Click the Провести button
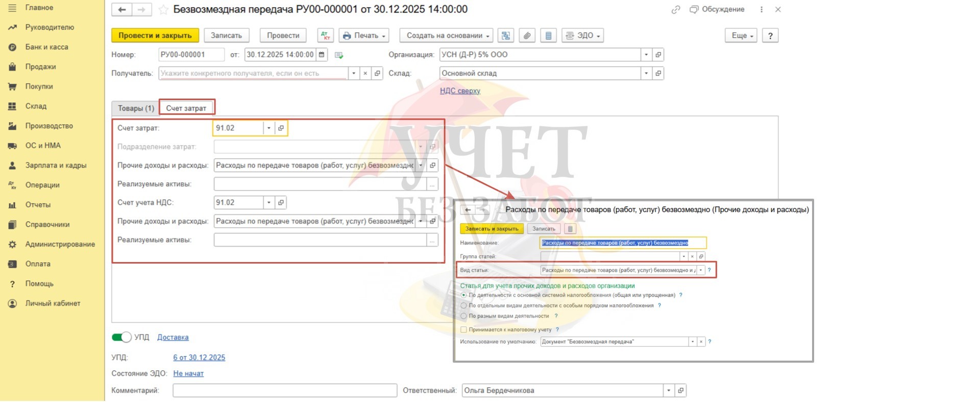 coord(283,36)
